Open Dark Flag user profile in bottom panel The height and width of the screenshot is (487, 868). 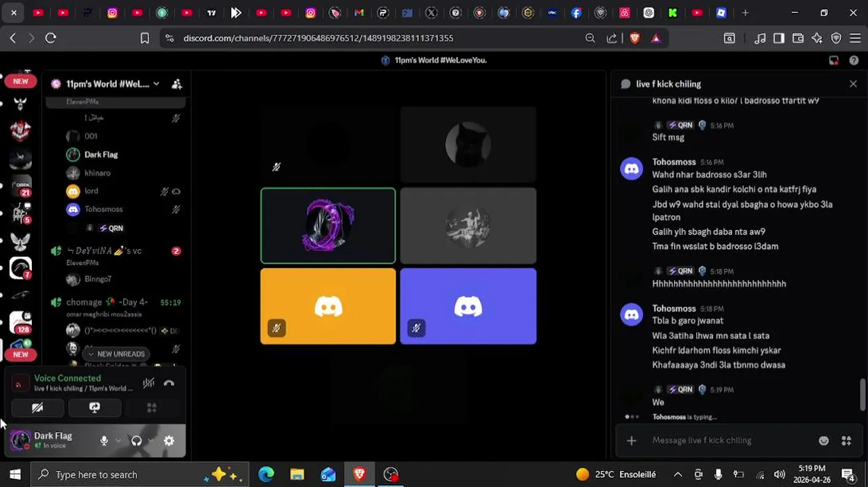53,440
